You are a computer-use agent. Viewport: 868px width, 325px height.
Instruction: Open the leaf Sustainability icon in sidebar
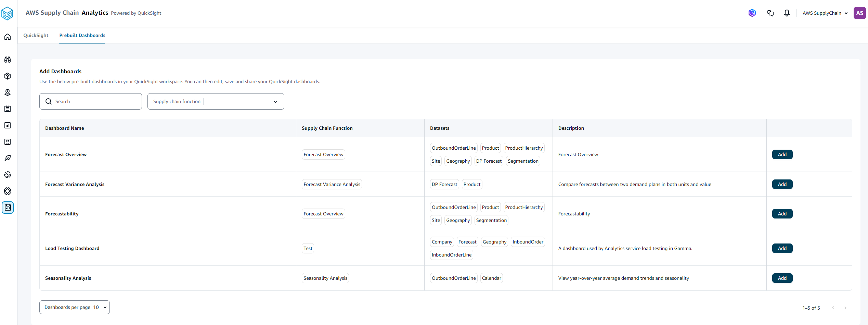(x=8, y=158)
